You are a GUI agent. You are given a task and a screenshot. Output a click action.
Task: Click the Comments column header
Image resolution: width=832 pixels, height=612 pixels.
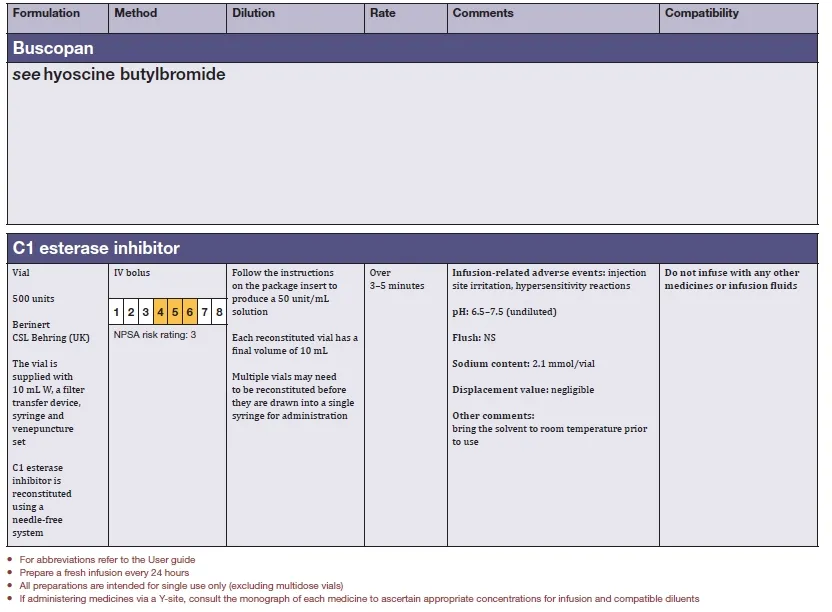483,14
